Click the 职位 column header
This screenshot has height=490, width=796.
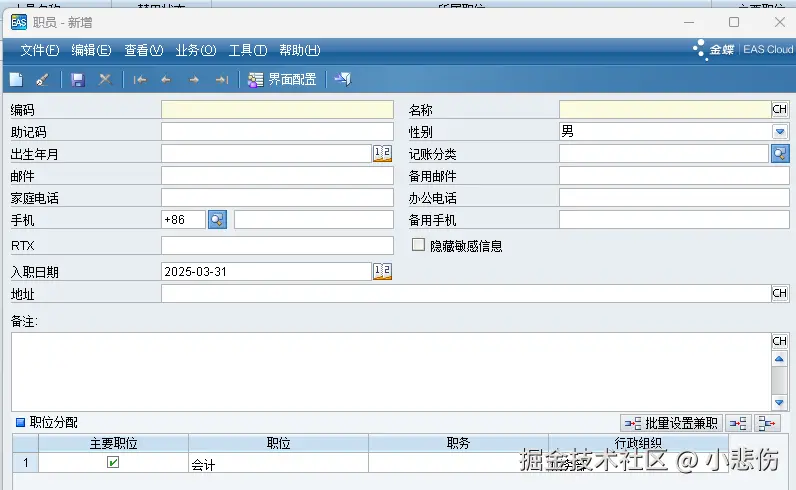278,443
